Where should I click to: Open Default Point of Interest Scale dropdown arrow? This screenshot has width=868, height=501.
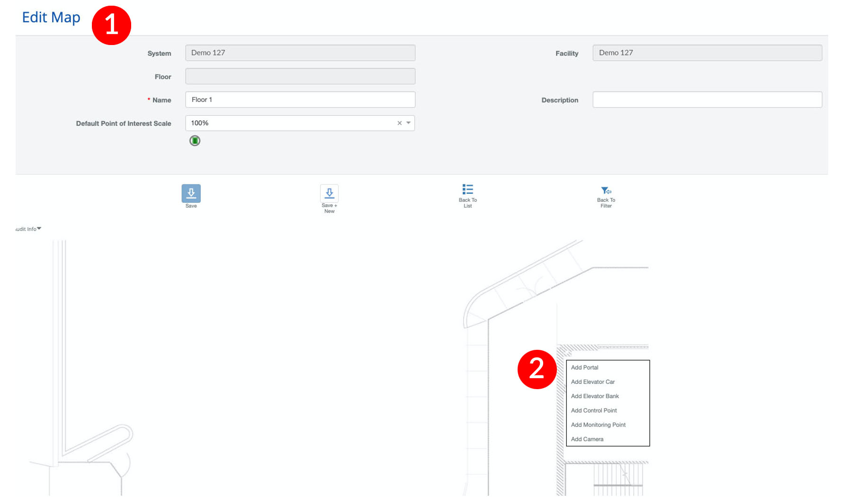tap(408, 123)
